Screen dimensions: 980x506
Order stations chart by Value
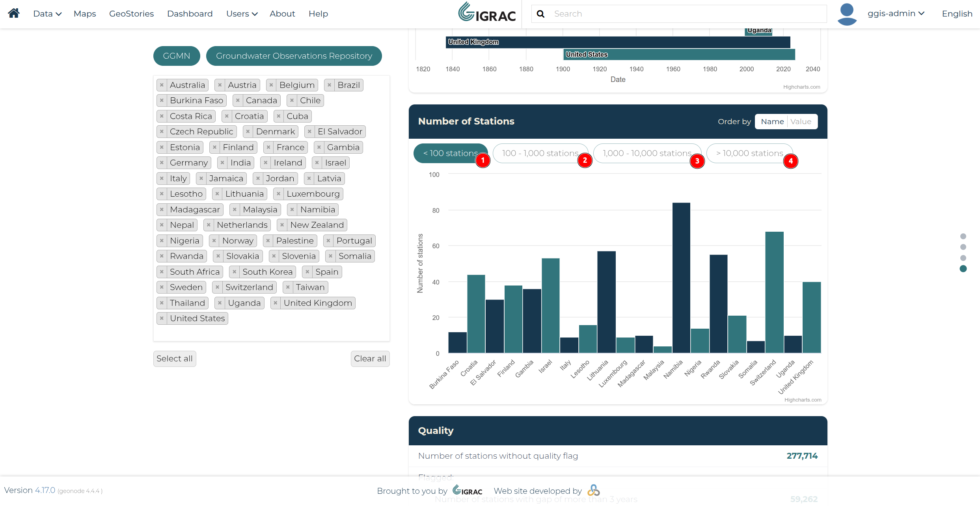[x=801, y=122]
